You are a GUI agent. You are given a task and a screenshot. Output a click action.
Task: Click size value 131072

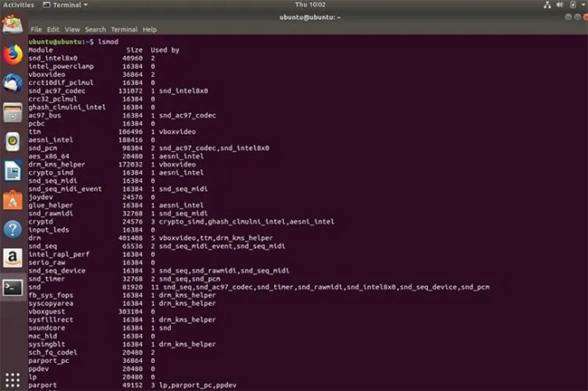[x=130, y=91]
